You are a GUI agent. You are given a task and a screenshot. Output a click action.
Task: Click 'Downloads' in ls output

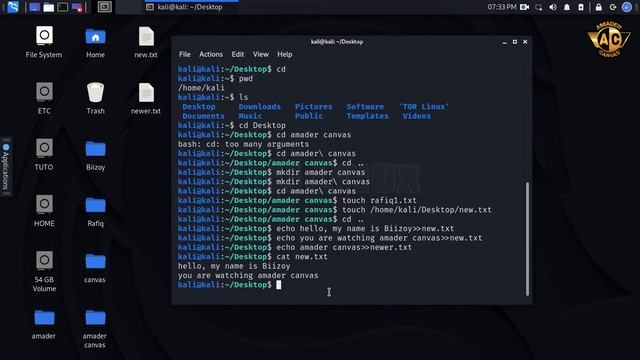point(260,107)
